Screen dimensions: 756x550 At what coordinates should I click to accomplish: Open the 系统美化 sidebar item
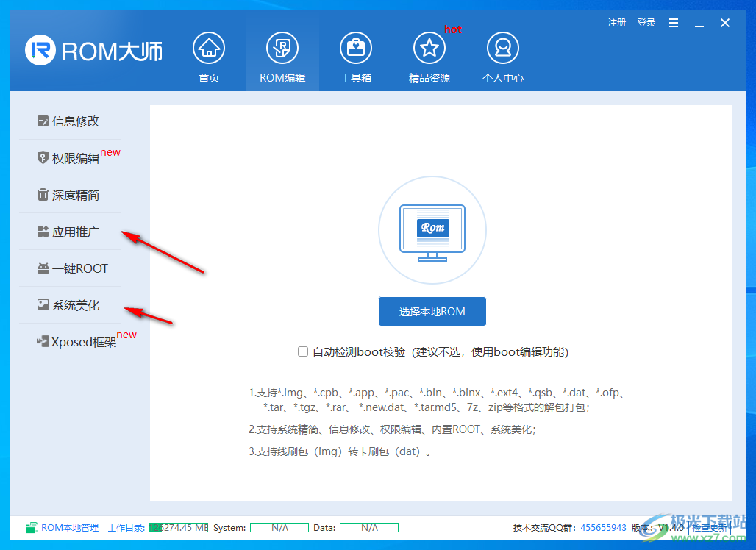point(71,305)
